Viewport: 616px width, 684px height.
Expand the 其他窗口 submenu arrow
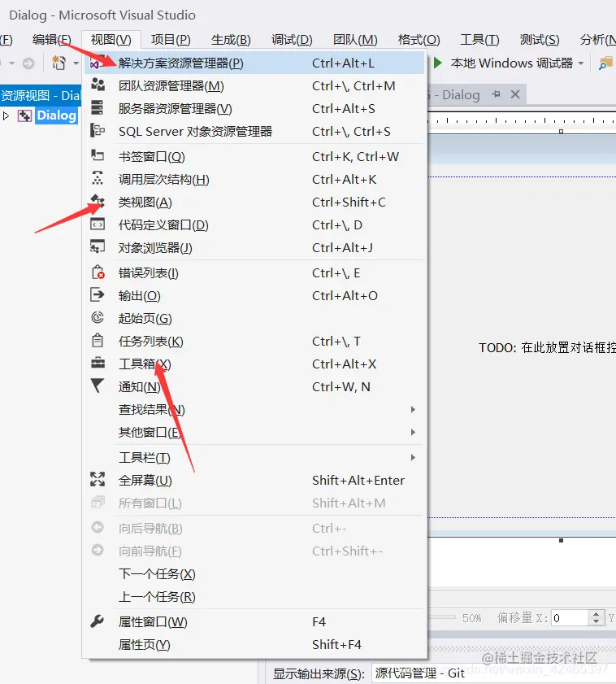[x=412, y=432]
